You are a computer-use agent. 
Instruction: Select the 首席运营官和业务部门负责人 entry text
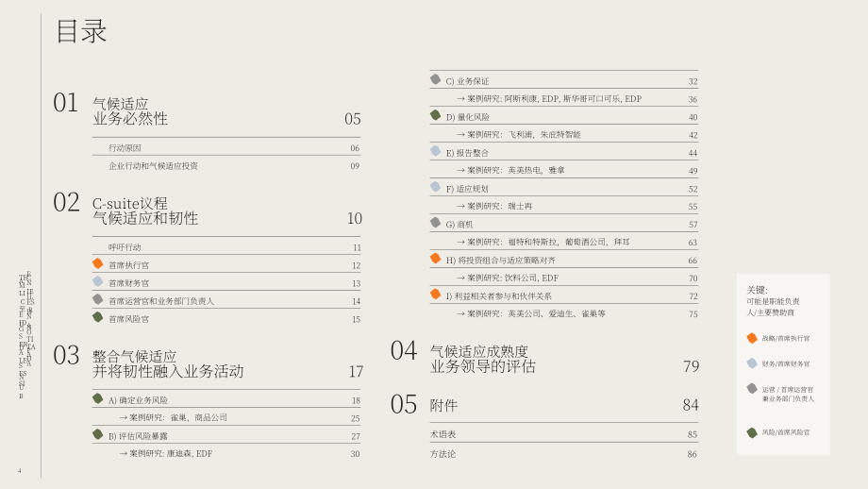pos(161,301)
